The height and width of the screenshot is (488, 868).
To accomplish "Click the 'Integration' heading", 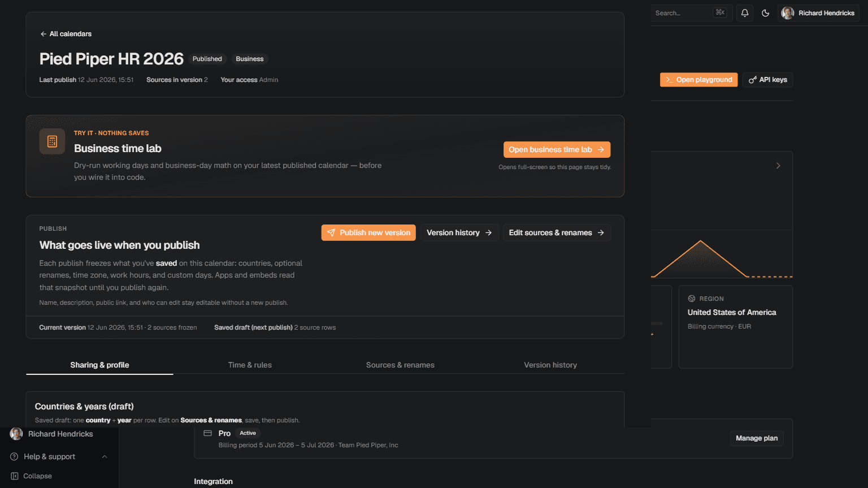I will point(213,481).
